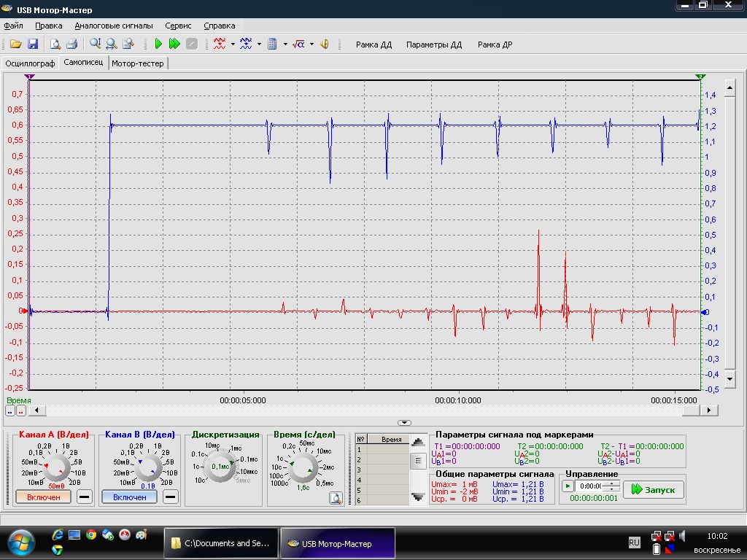Toggle sound with the speaker icon

pos(325,44)
